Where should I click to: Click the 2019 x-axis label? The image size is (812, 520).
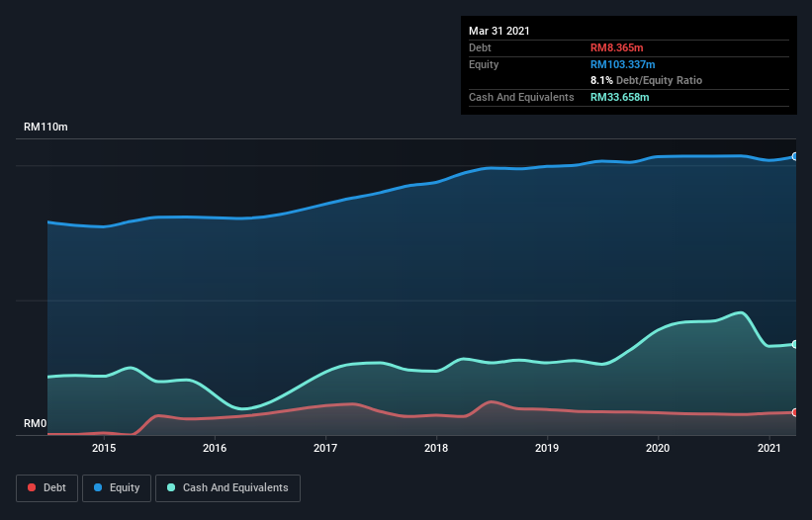[547, 448]
